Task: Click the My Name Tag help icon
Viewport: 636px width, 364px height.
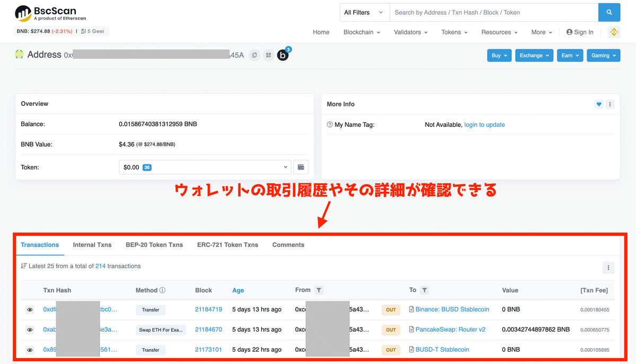Action: (x=330, y=125)
